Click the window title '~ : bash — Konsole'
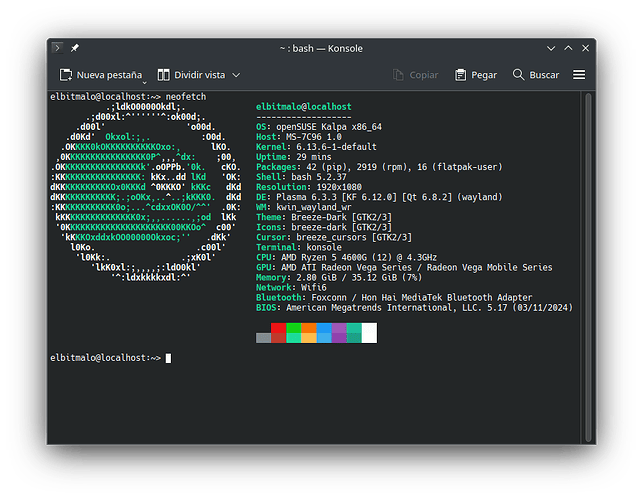This screenshot has width=642, height=500. click(320, 48)
